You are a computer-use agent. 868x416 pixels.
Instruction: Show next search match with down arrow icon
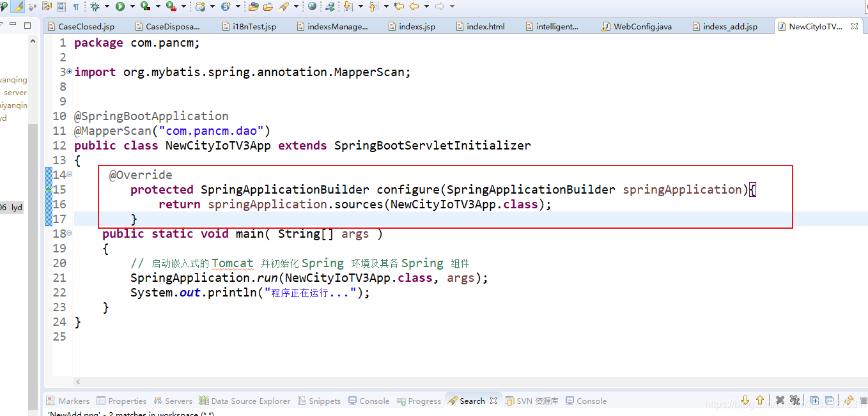(745, 400)
